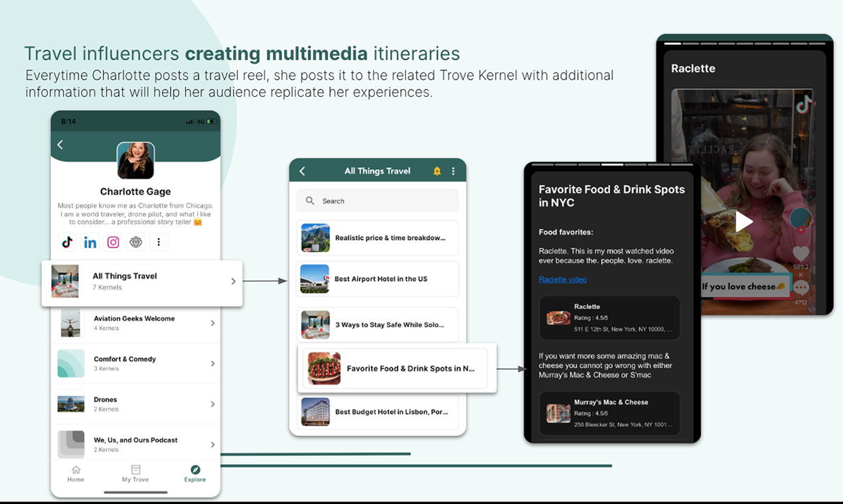
Task: Tap the back arrow in All Things Travel
Action: pos(303,171)
